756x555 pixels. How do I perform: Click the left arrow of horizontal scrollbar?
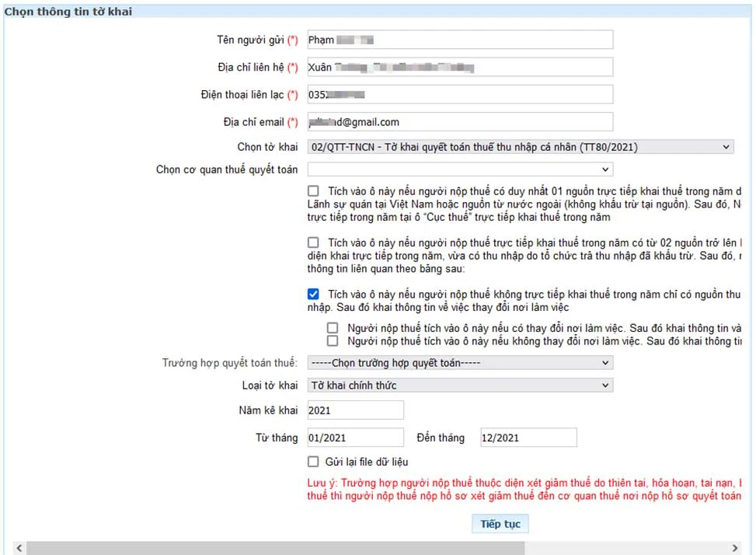pyautogui.click(x=19, y=547)
